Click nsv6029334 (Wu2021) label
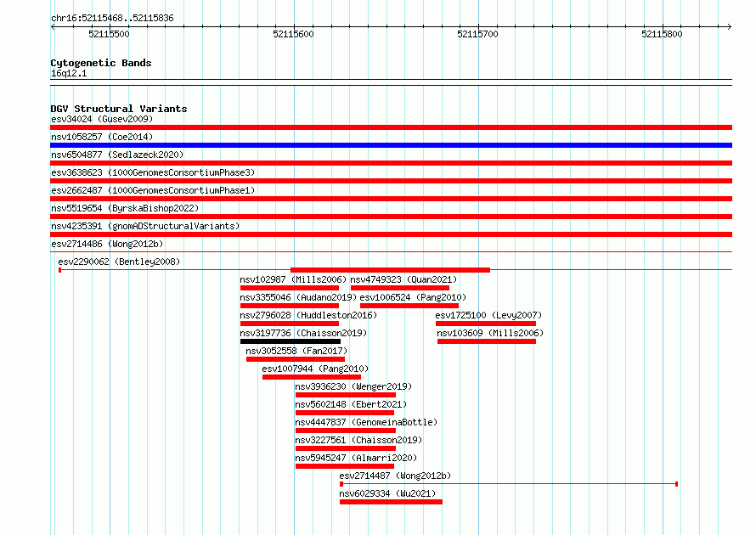Viewport: 756px width, 535px height. [x=387, y=493]
